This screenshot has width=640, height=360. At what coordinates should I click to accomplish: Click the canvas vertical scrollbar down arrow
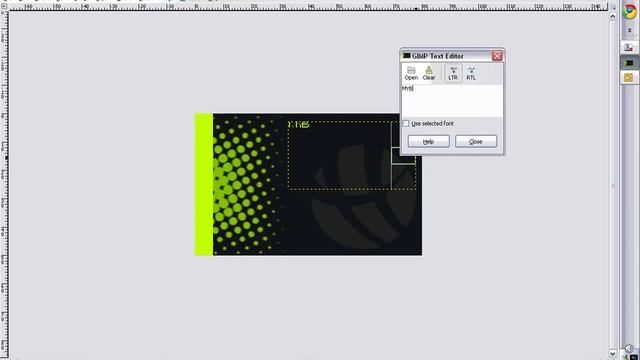click(x=613, y=353)
